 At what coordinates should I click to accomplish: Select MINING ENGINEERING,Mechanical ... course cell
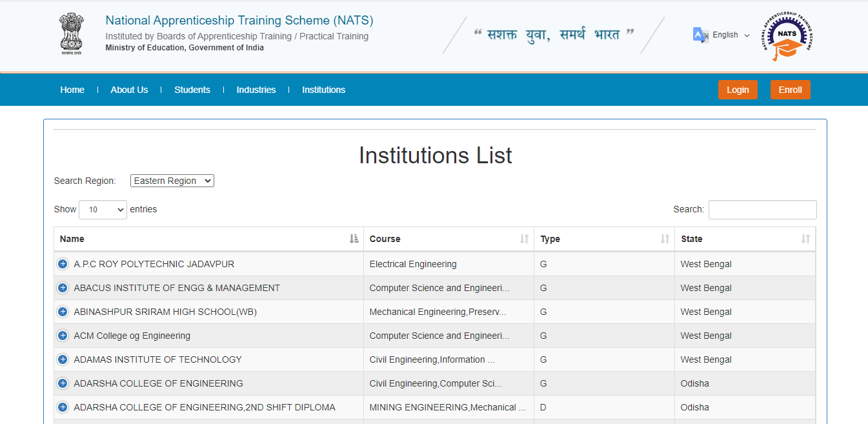click(447, 407)
